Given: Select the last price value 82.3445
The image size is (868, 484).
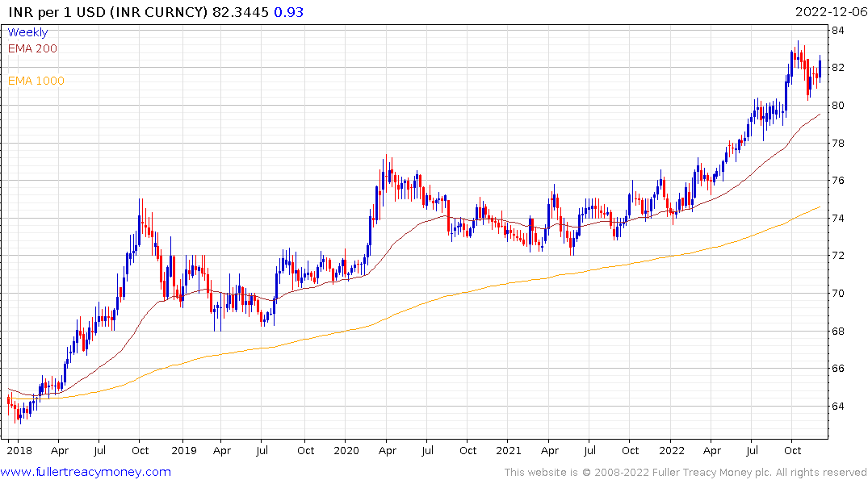Looking at the screenshot, I should 241,12.
